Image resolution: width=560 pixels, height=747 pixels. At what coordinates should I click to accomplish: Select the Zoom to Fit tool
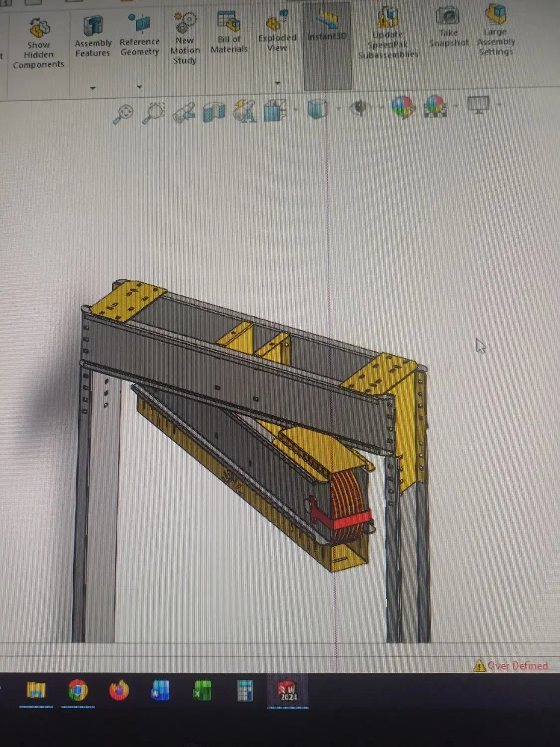click(x=126, y=111)
